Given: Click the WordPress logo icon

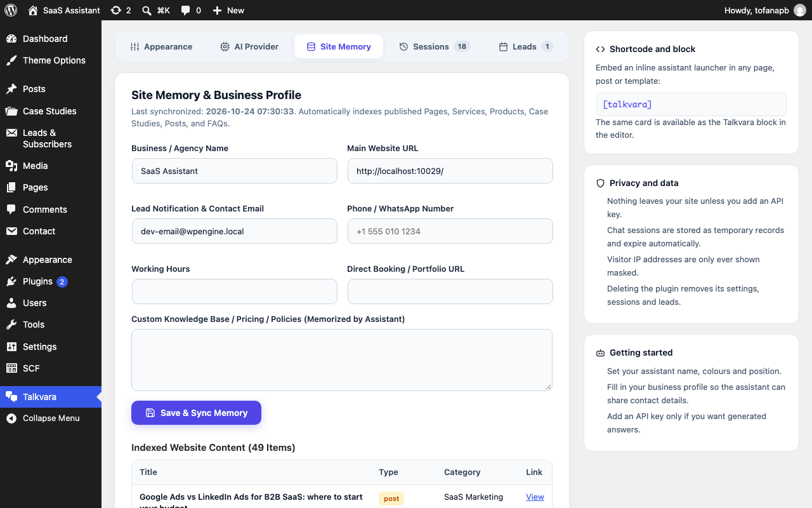Looking at the screenshot, I should [11, 10].
